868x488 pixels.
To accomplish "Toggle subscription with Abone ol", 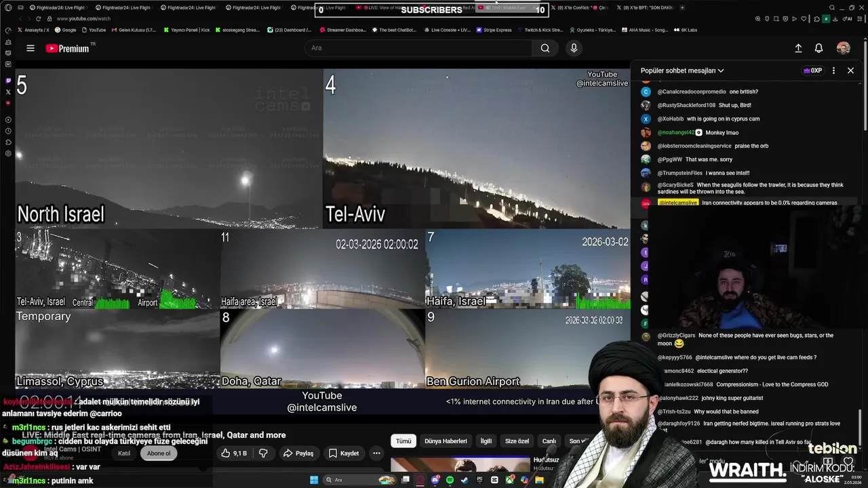I will (x=159, y=453).
